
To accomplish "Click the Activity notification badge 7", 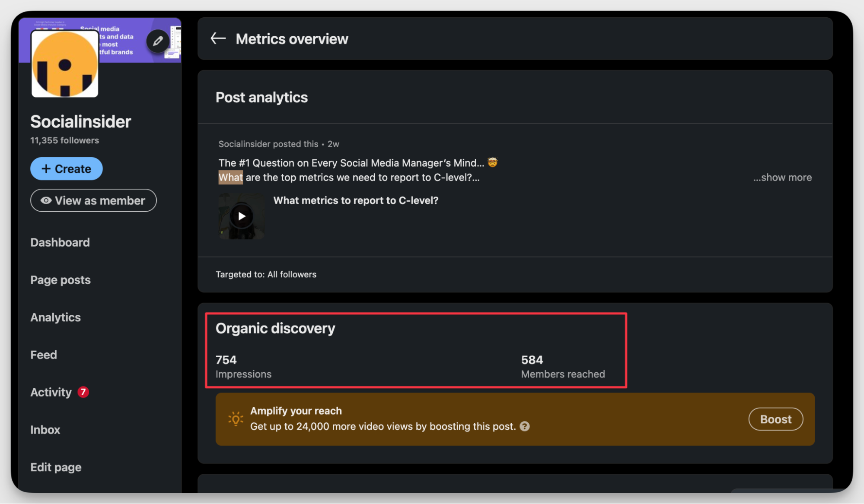I will [x=83, y=392].
